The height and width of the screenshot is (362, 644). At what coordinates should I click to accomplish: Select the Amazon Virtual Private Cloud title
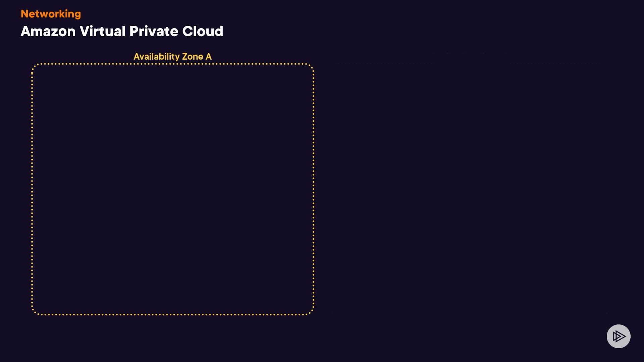click(122, 31)
